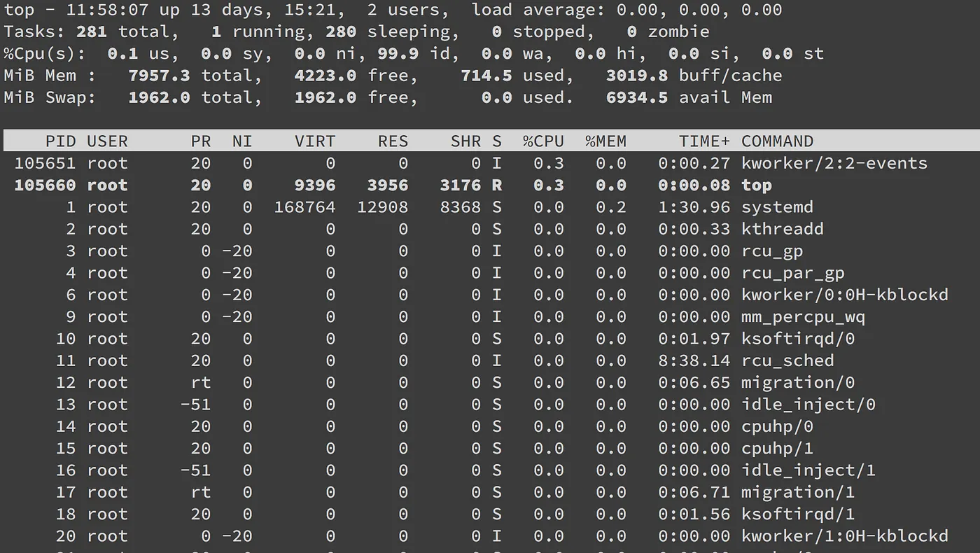The height and width of the screenshot is (553, 980).
Task: Click the PID column header
Action: click(x=61, y=141)
